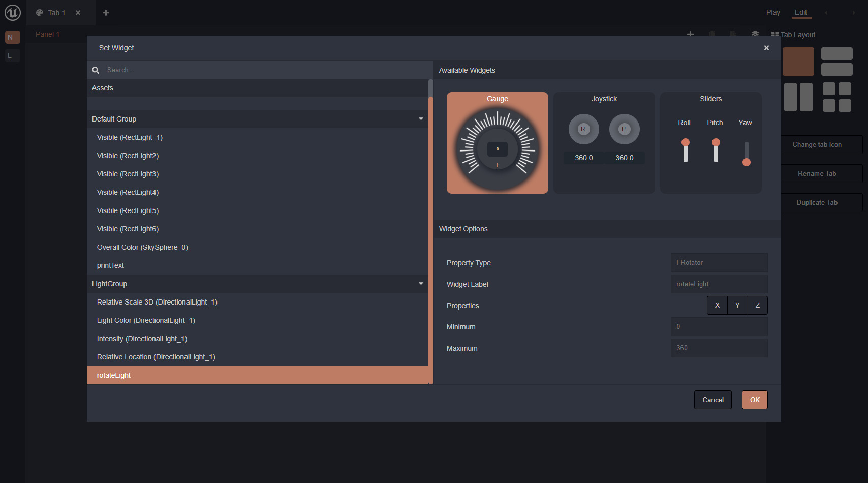
Task: Toggle the Z property button
Action: 757,306
